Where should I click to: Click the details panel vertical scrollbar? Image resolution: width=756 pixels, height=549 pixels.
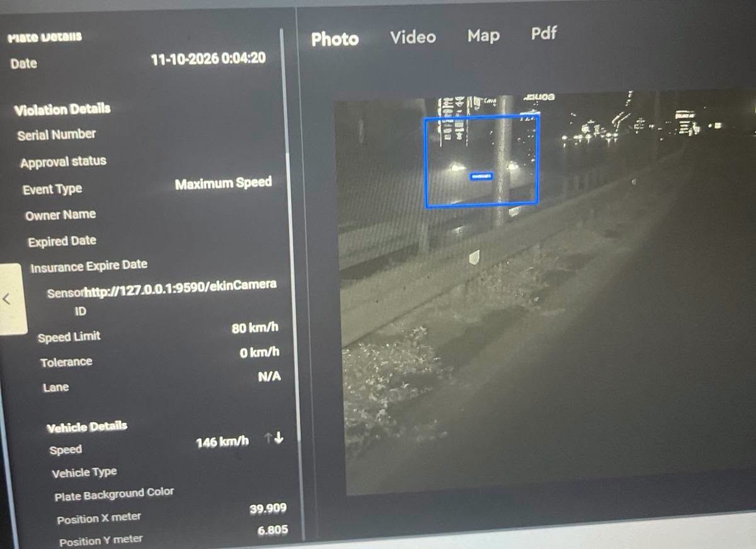[291, 233]
